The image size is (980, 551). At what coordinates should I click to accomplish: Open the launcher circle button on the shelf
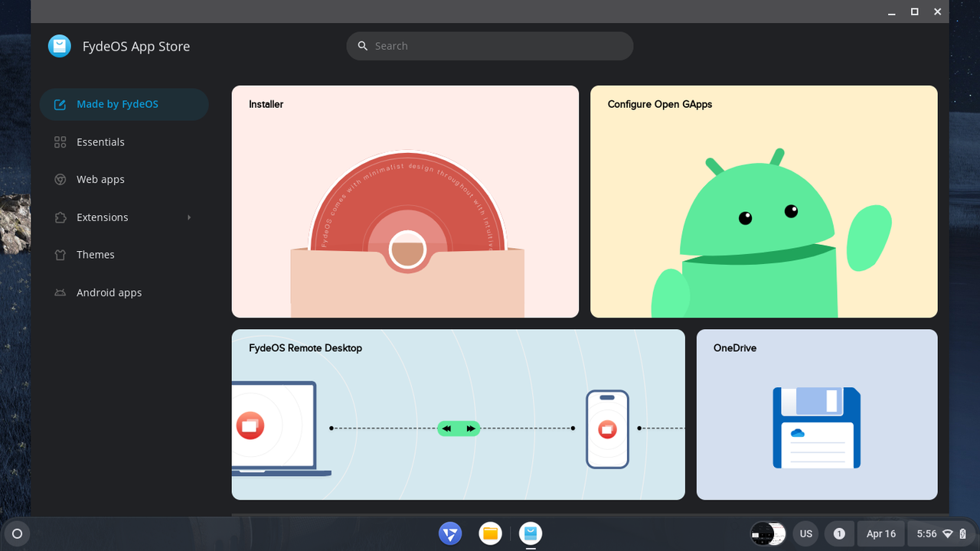pyautogui.click(x=18, y=533)
